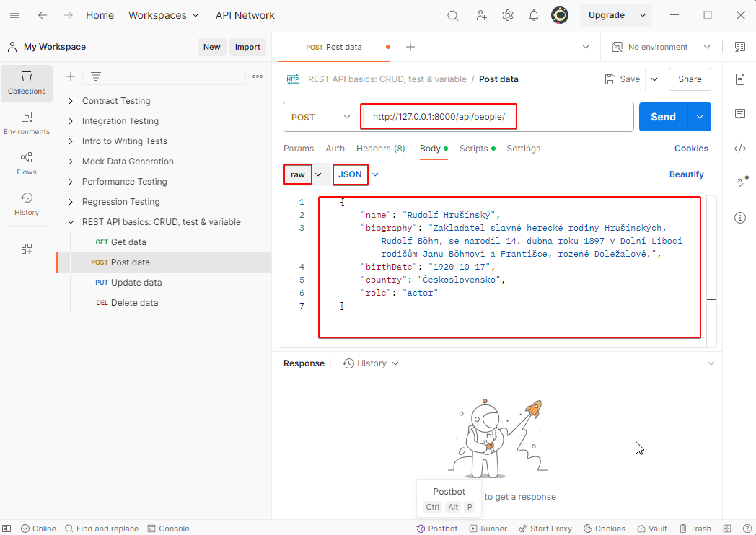The height and width of the screenshot is (535, 756).
Task: Click the Import button
Action: click(x=247, y=47)
